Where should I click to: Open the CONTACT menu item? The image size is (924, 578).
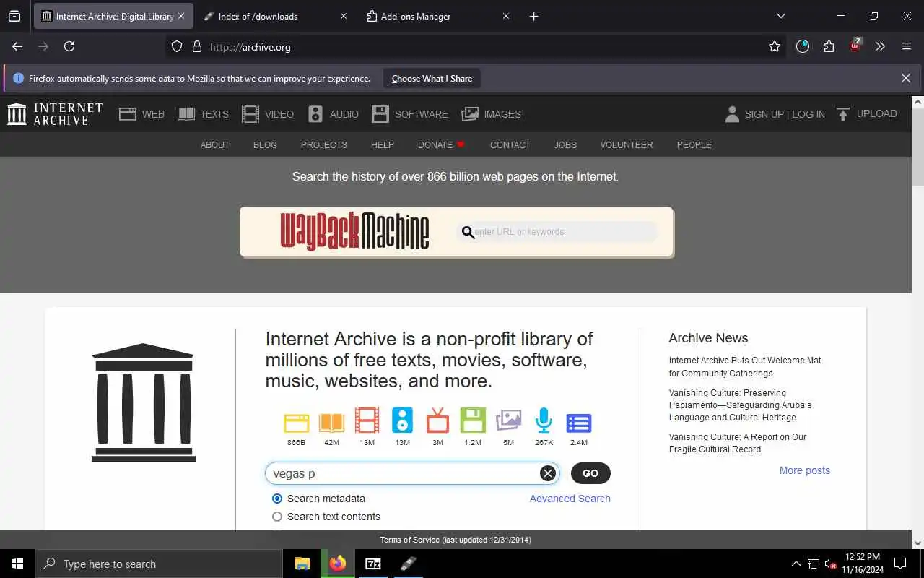pos(510,144)
